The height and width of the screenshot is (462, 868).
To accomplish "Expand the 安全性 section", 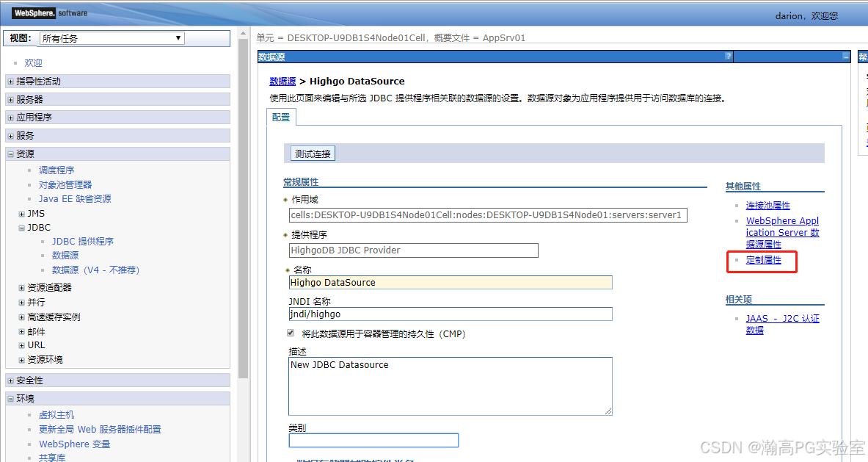I will [x=10, y=380].
